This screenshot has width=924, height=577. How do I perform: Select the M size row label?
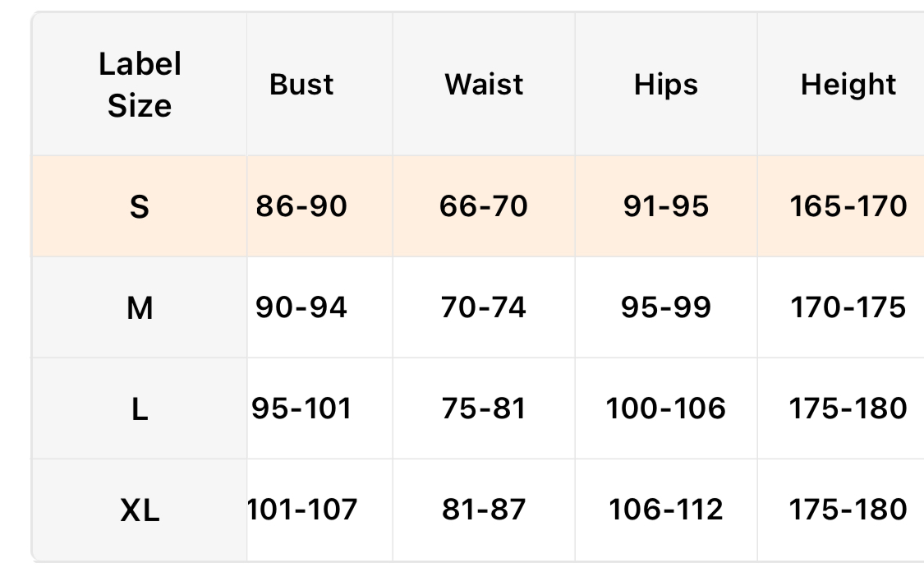click(x=140, y=307)
